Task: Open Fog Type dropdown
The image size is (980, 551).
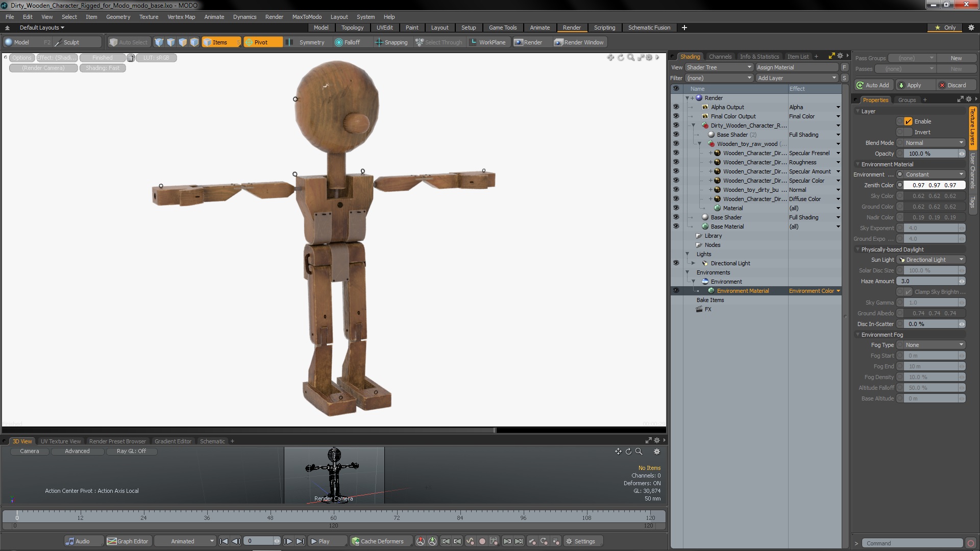Action: 934,345
